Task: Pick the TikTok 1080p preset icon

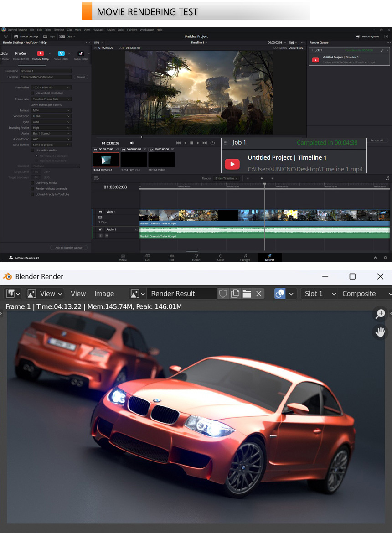Action: point(80,53)
